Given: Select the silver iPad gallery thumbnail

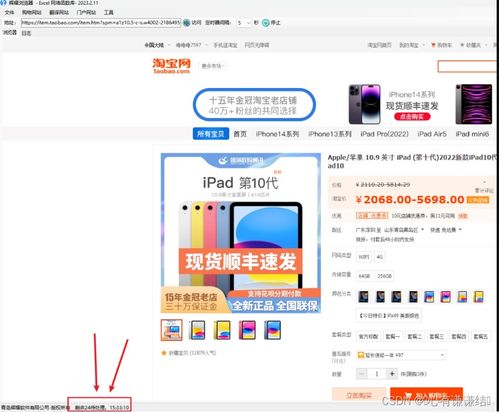Looking at the screenshot, I should [197, 330].
